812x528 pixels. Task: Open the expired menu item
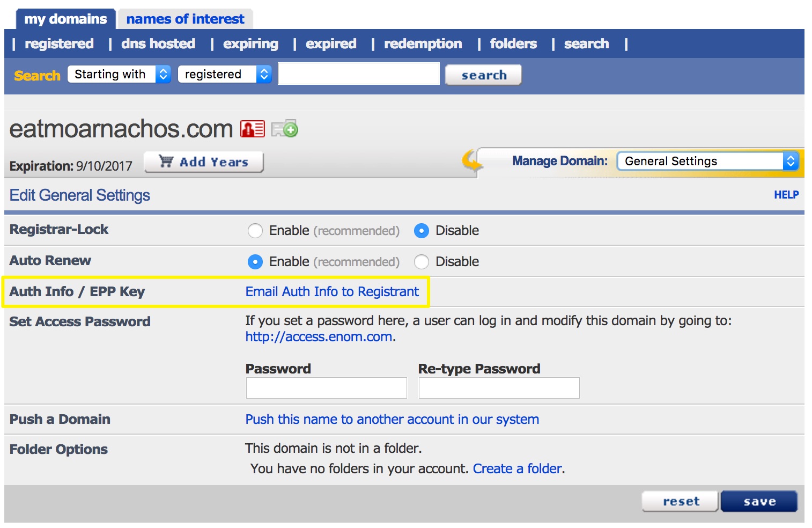tap(331, 43)
